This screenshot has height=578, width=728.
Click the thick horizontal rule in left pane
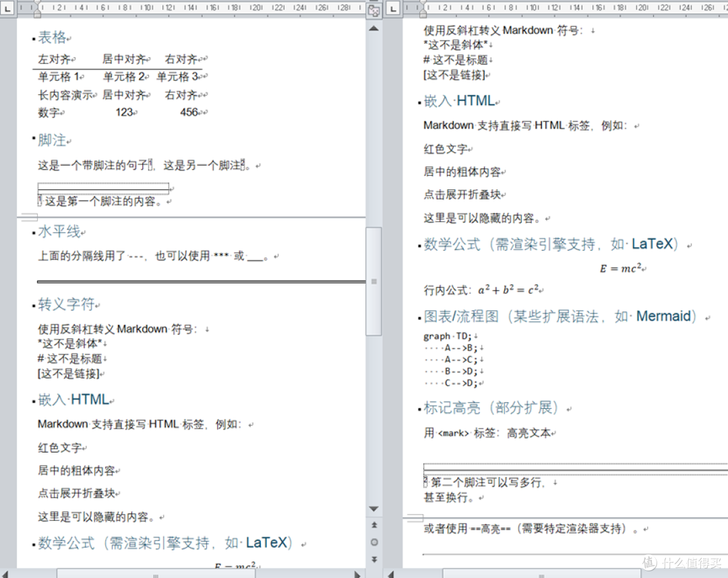click(x=202, y=282)
